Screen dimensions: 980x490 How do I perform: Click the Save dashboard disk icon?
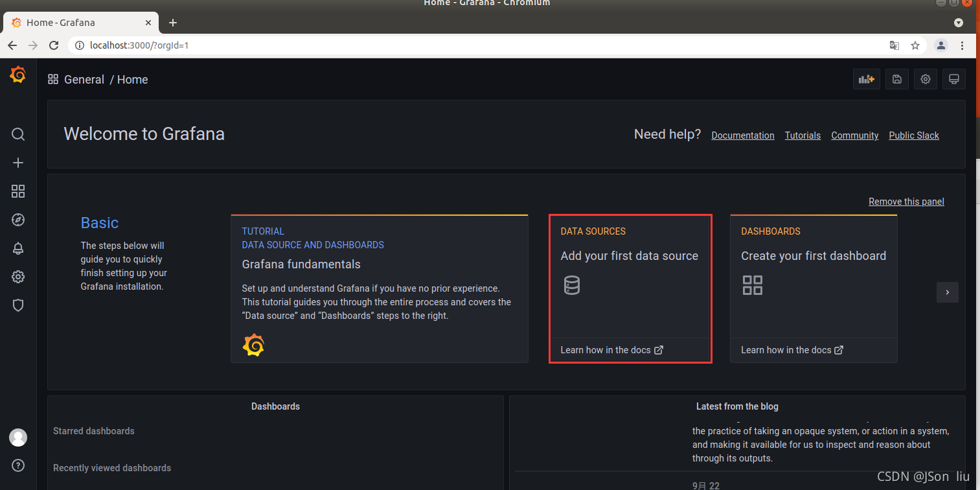coord(897,79)
